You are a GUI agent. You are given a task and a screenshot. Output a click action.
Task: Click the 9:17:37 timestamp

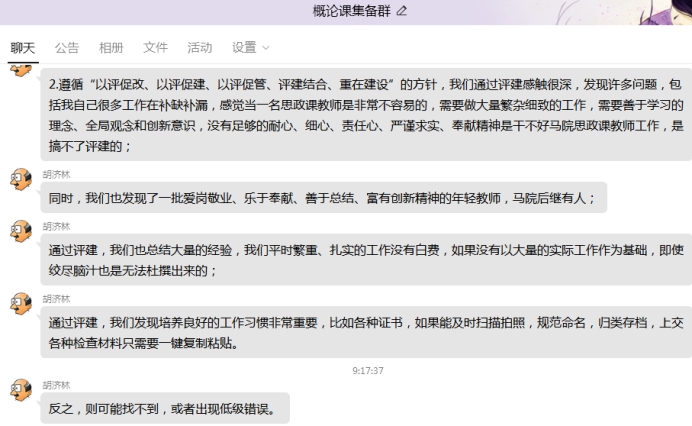coord(368,370)
